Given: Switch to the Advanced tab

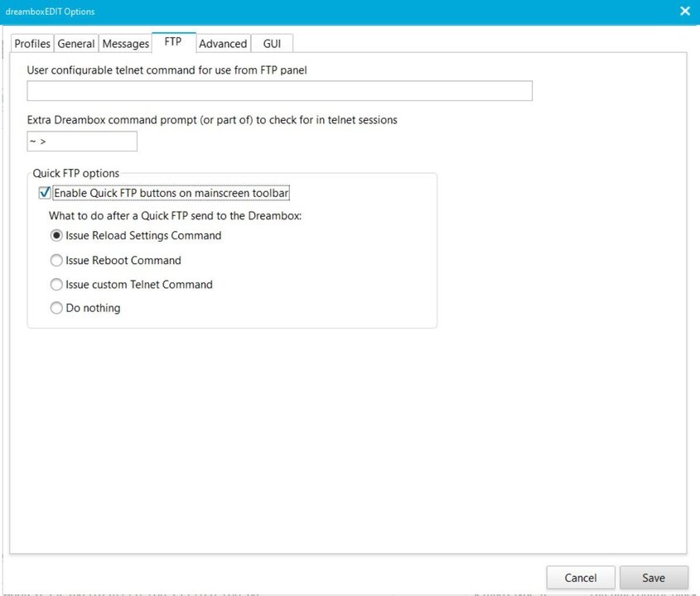Looking at the screenshot, I should click(x=223, y=44).
